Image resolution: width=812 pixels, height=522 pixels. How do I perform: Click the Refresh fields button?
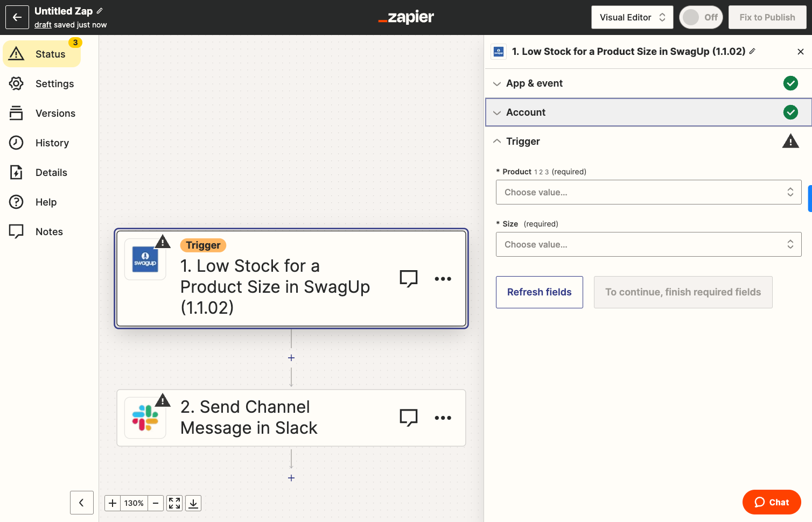[539, 292]
